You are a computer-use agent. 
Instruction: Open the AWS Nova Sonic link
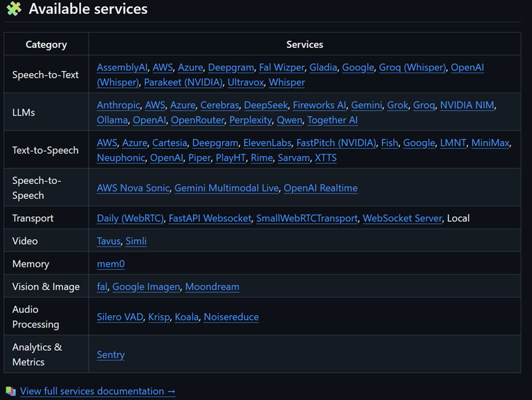(133, 188)
